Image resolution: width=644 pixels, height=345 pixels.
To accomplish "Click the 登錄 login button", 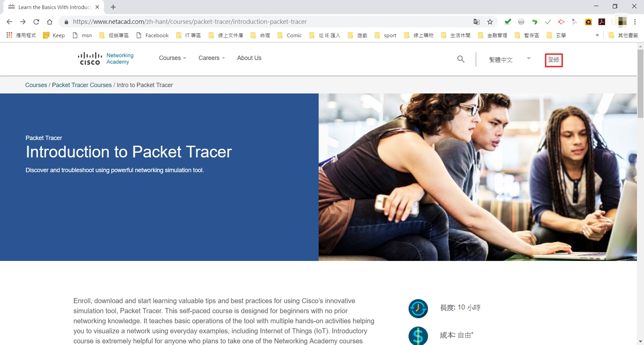I will 554,60.
